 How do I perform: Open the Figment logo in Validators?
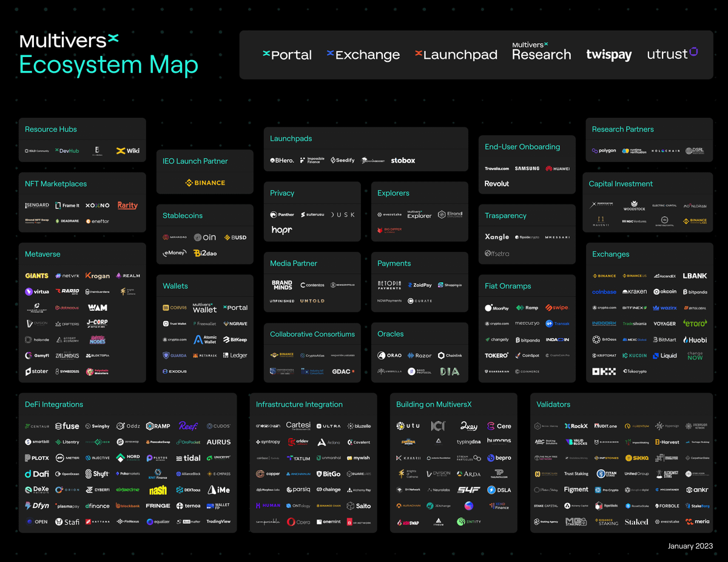(576, 490)
